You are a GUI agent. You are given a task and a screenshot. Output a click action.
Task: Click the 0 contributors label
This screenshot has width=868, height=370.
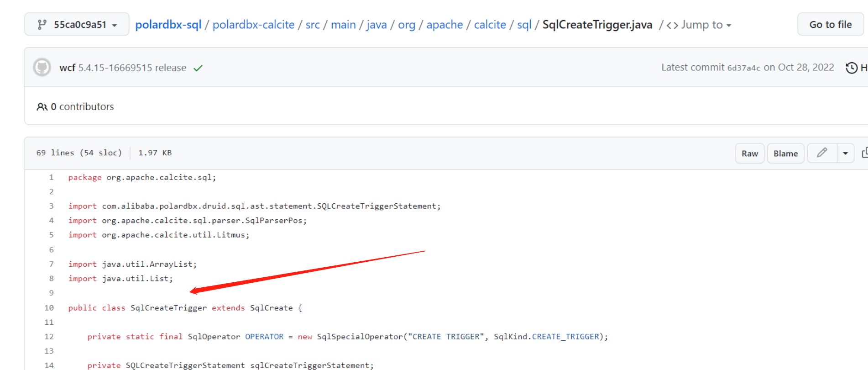tap(82, 106)
